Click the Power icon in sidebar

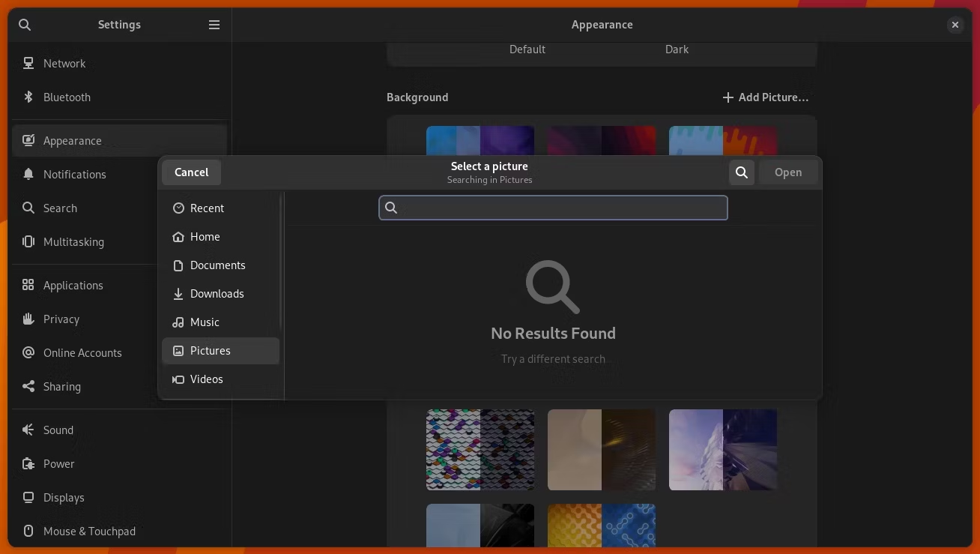28,464
